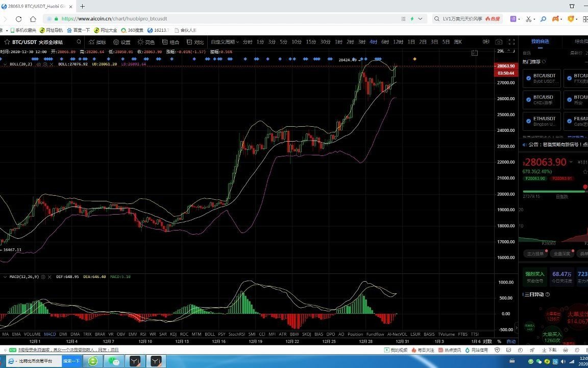Screen dimensions: 588x368
Task: Open the 主力挂单 panel
Action: pos(535,254)
